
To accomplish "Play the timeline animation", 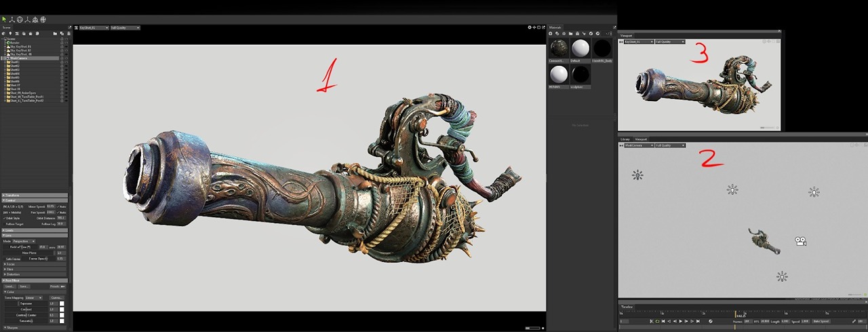I will point(680,321).
